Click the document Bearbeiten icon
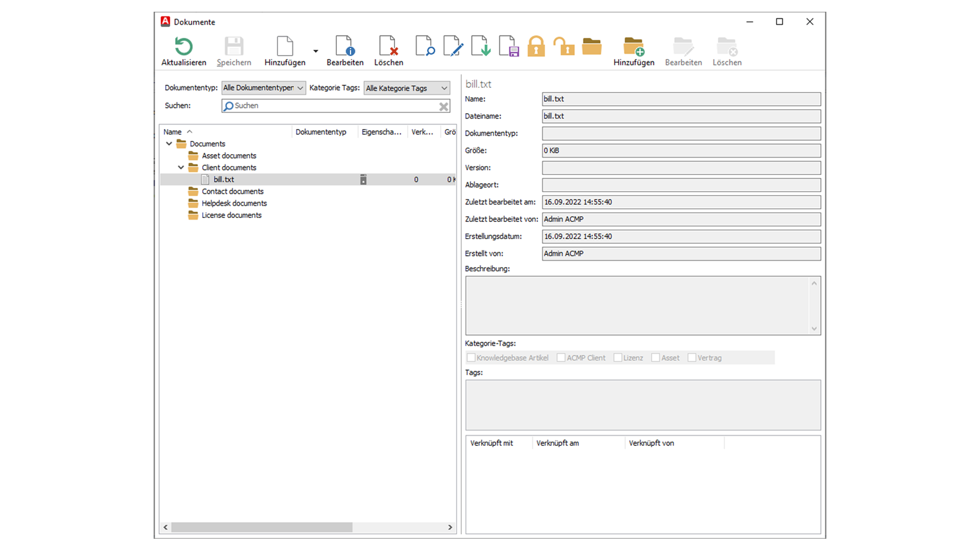 (x=345, y=46)
